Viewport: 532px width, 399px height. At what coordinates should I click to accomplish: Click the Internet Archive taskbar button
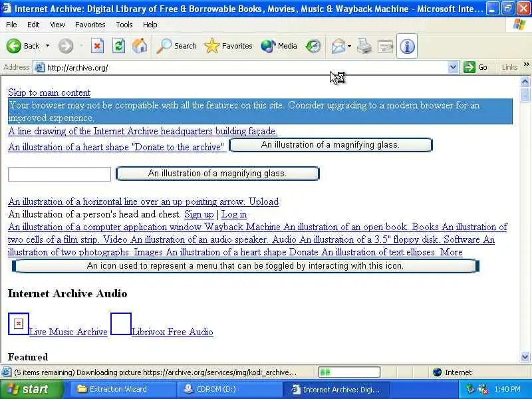(x=336, y=390)
